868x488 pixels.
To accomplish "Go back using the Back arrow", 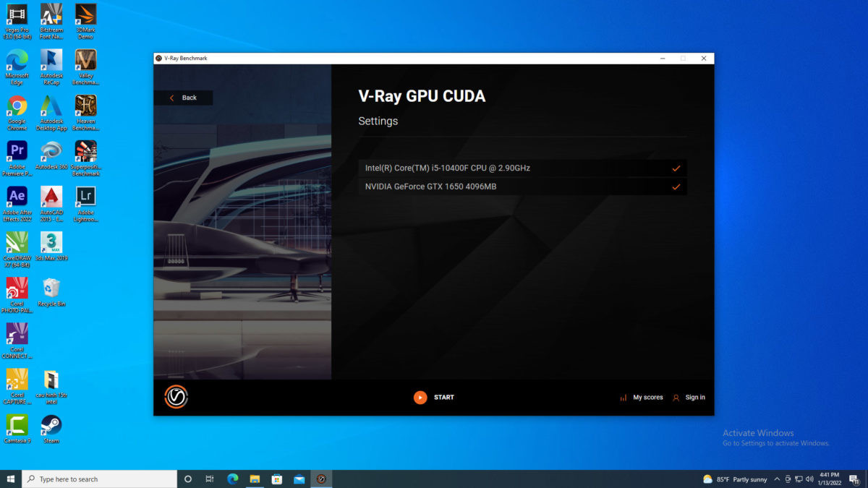I will point(172,98).
